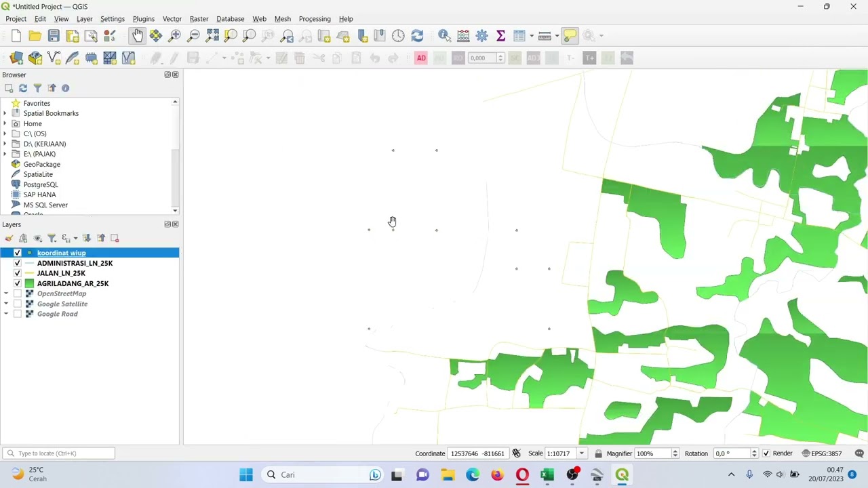The width and height of the screenshot is (868, 488).
Task: Expand Spatial Bookmarks in Browser
Action: coord(5,113)
